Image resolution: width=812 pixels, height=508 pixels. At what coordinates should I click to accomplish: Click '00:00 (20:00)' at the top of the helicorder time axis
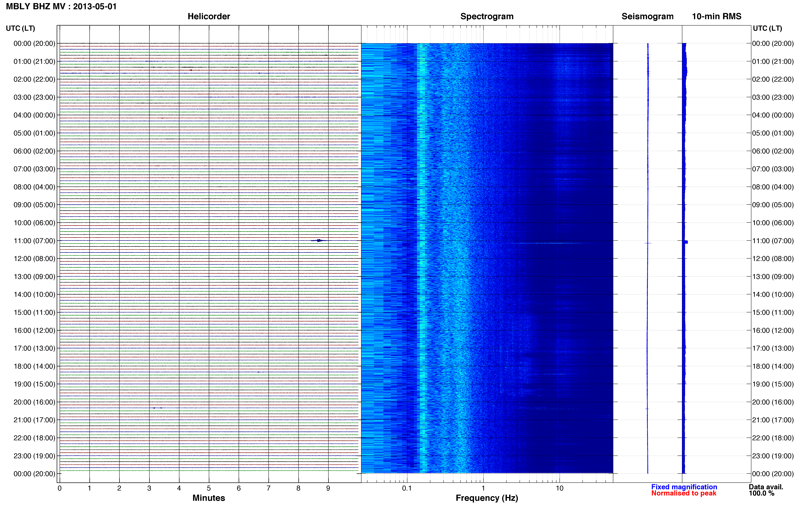(x=34, y=43)
